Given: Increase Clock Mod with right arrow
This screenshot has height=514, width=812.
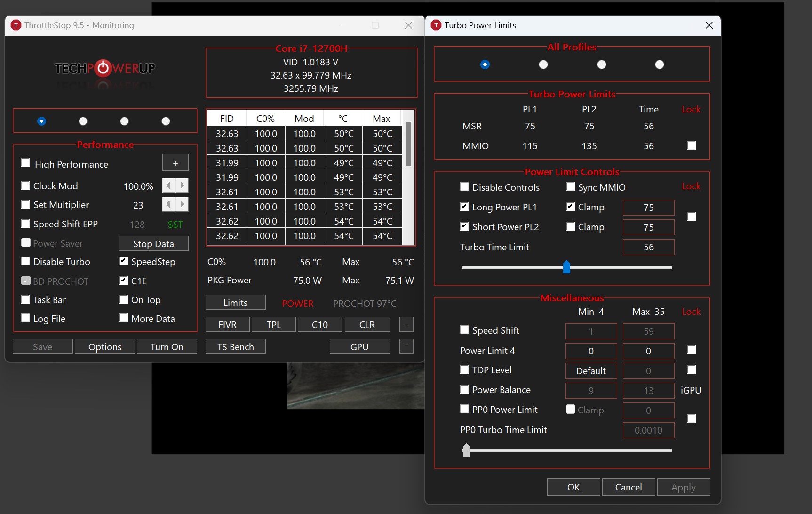Looking at the screenshot, I should 182,185.
